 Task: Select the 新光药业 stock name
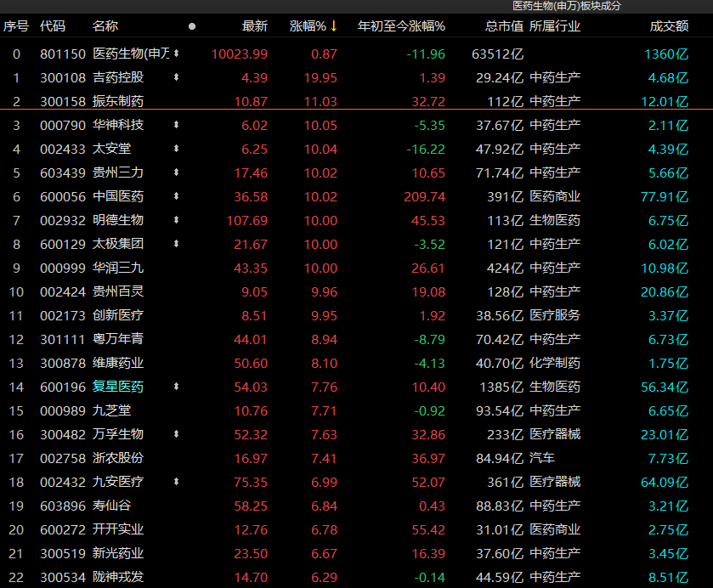click(x=118, y=553)
